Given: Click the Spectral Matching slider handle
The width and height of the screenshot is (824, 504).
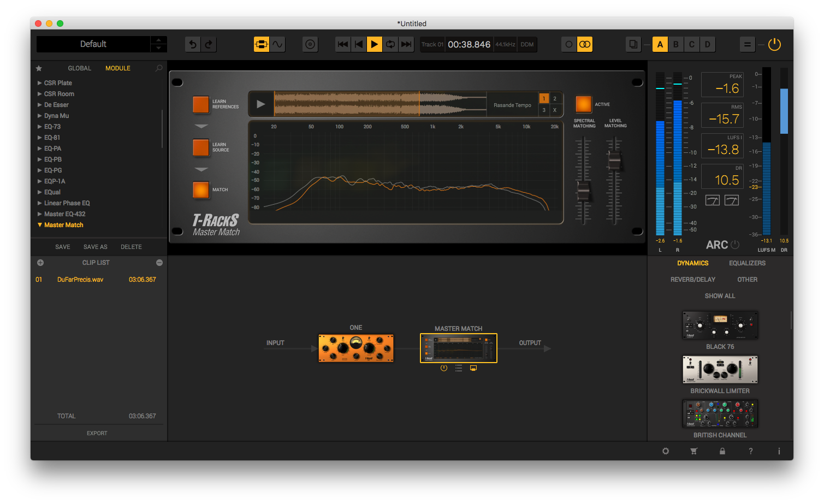Looking at the screenshot, I should coord(583,191).
